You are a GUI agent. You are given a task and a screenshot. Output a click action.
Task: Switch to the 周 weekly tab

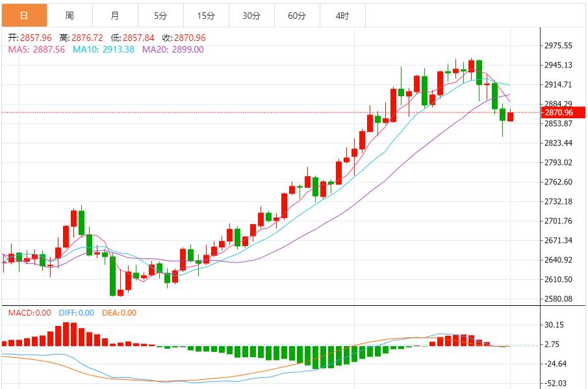70,16
